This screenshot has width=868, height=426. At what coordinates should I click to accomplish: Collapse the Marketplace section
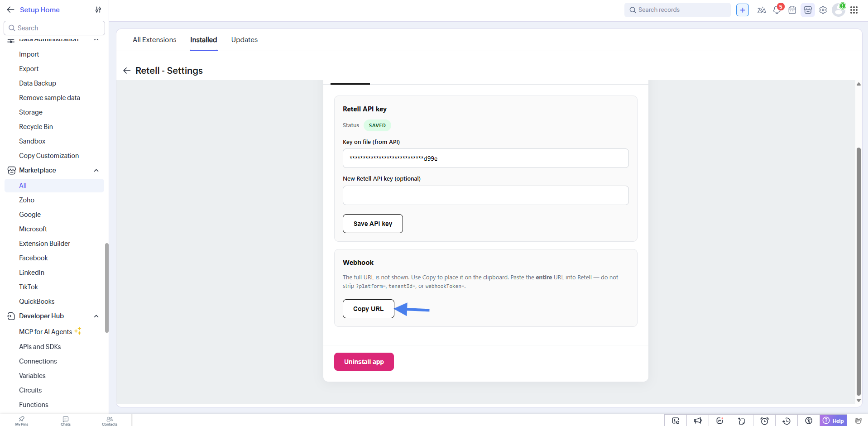tap(96, 170)
